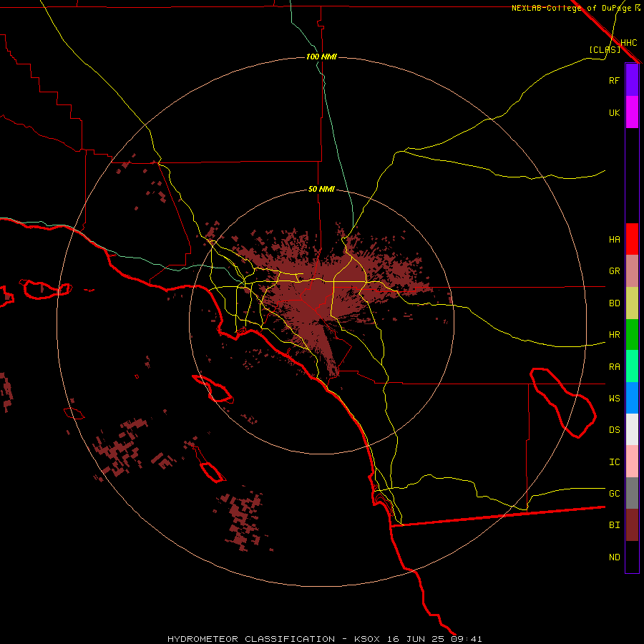Viewport: 644px width, 644px height.
Task: Click the HR legend label
Action: [614, 335]
